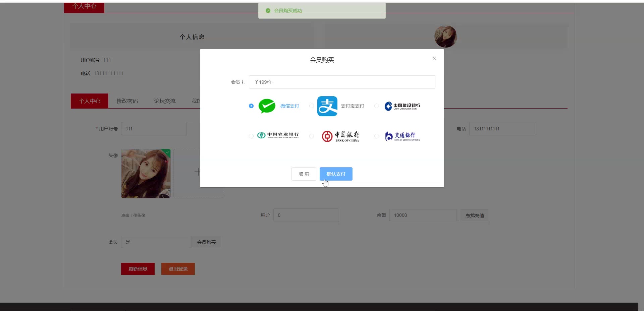Click the Agricultural Bank of China logo
This screenshot has width=644, height=311.
[278, 135]
